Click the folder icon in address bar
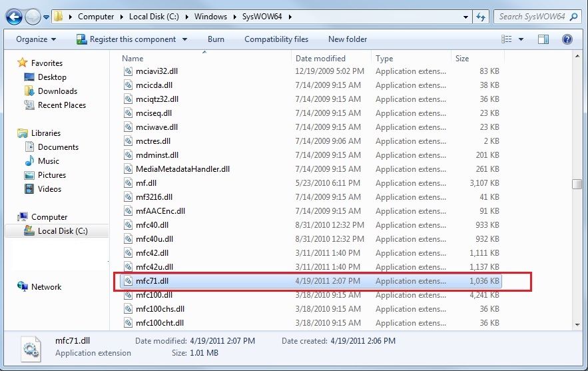Image resolution: width=588 pixels, height=371 pixels. [x=58, y=17]
